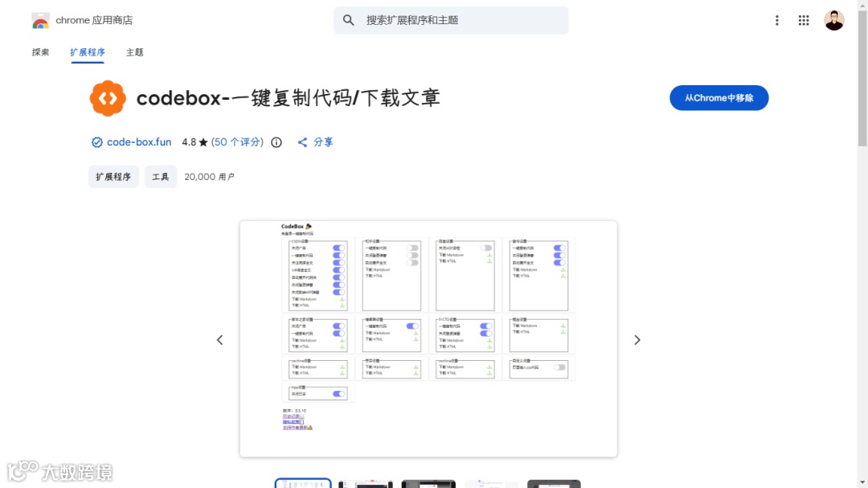Image resolution: width=868 pixels, height=488 pixels.
Task: Click the search magnifier icon
Action: (348, 20)
